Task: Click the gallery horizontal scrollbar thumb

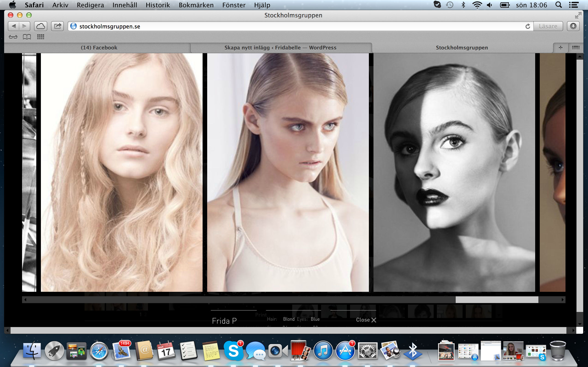Action: tap(497, 300)
